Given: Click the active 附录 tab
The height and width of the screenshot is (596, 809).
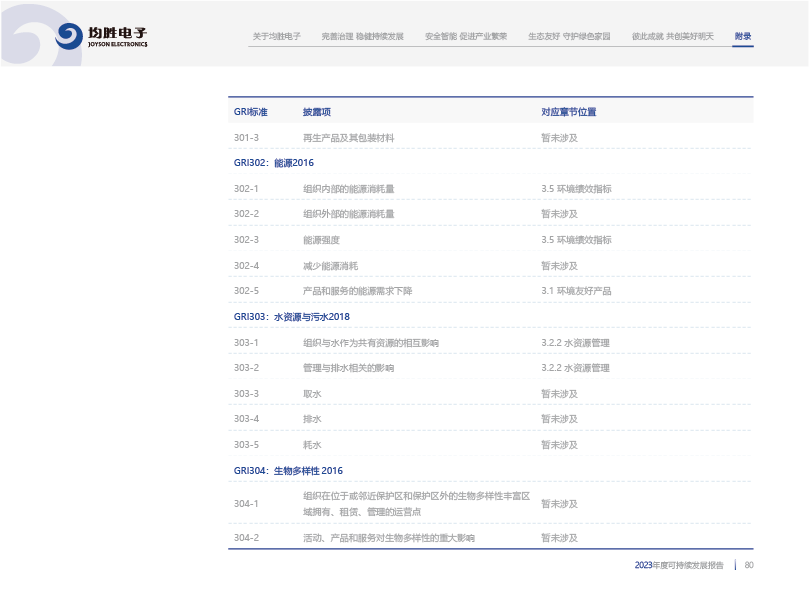Looking at the screenshot, I should tap(742, 36).
